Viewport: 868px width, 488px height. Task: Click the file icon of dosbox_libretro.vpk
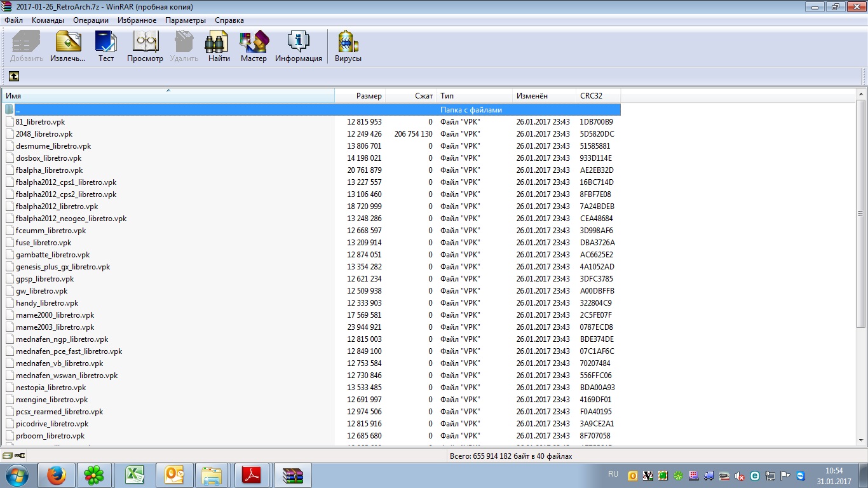point(10,158)
